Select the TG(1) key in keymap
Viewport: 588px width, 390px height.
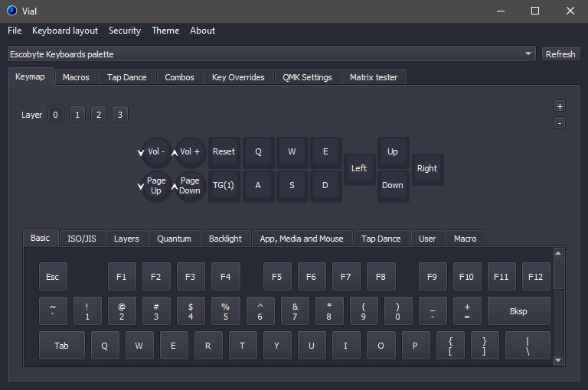pyautogui.click(x=224, y=186)
